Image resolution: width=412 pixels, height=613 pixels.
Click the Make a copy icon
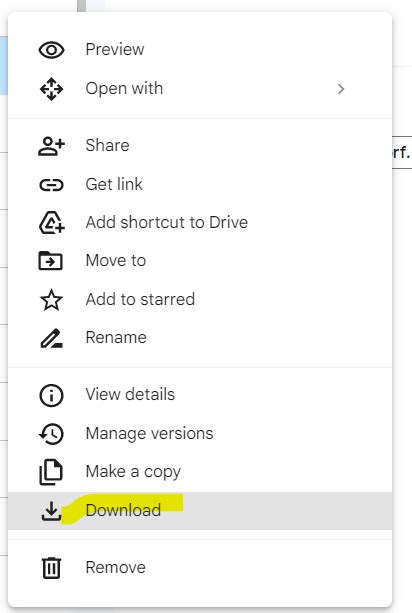[51, 472]
